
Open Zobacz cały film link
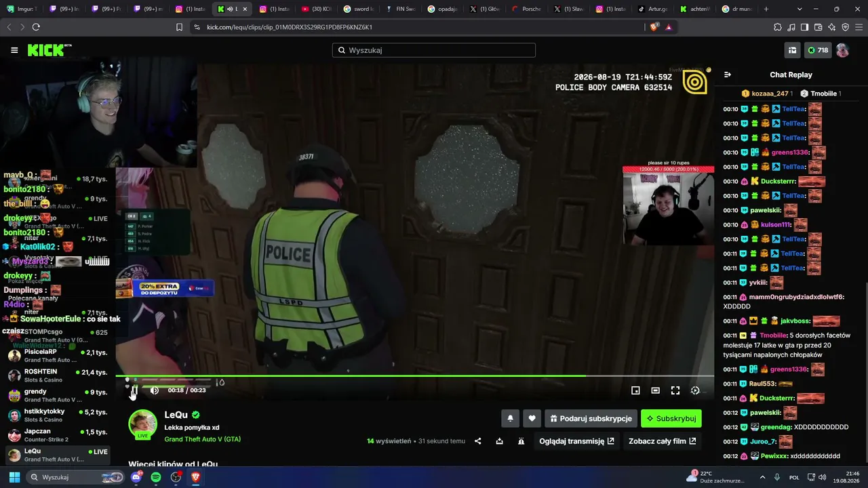tap(662, 441)
